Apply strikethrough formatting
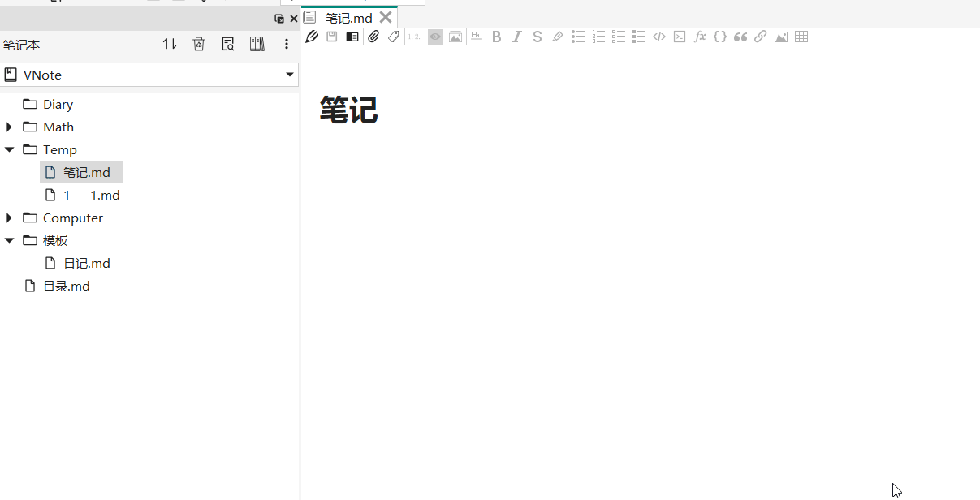 537,37
